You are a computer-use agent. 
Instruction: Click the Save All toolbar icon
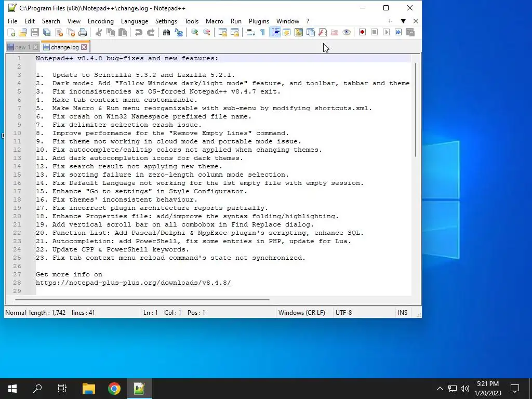[46, 32]
